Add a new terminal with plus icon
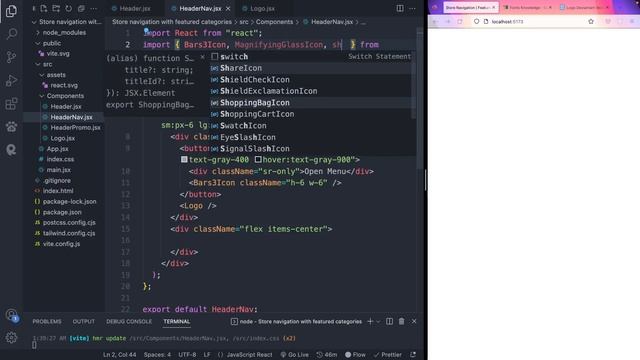Image resolution: width=640 pixels, height=360 pixels. 370,322
